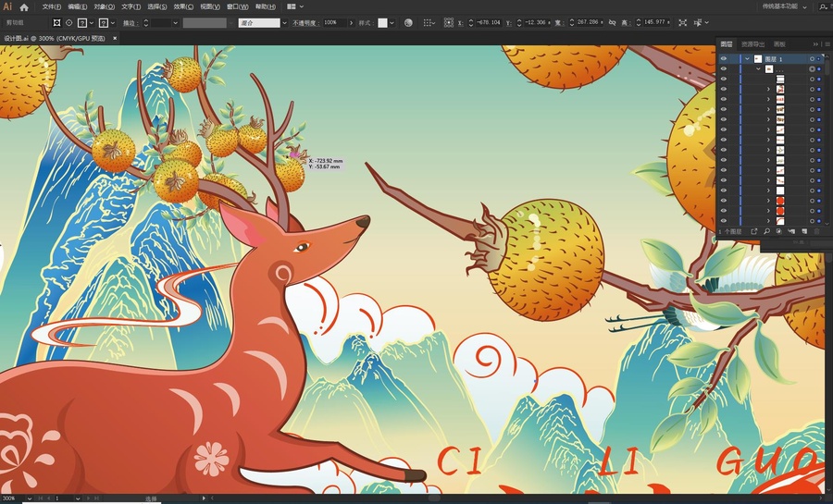
Task: Open the stroke weight dropdown
Action: pos(175,23)
